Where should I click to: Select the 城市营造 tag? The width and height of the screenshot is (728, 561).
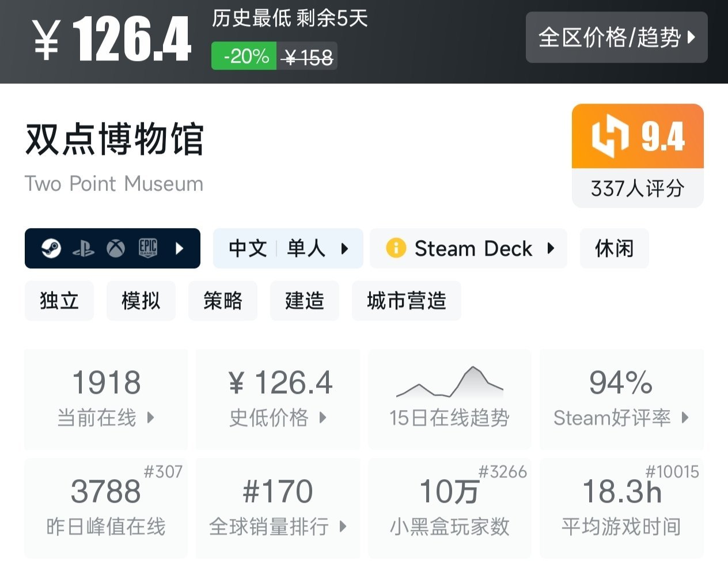407,301
